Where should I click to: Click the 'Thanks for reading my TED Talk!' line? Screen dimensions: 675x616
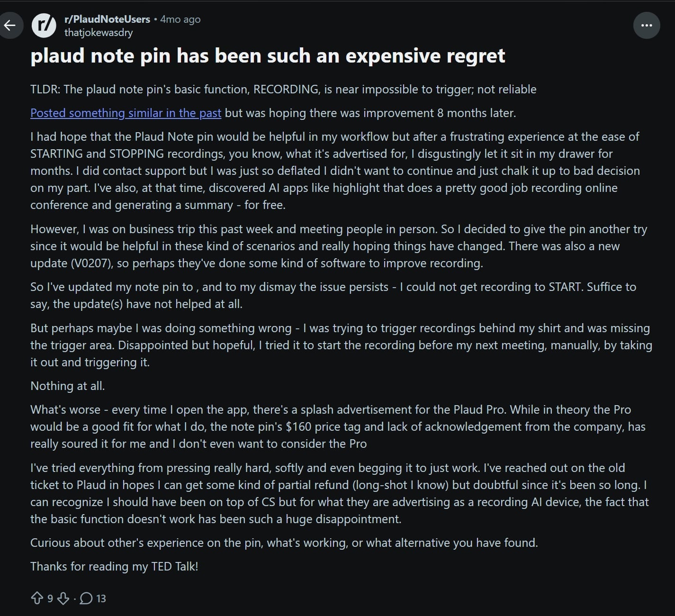114,567
